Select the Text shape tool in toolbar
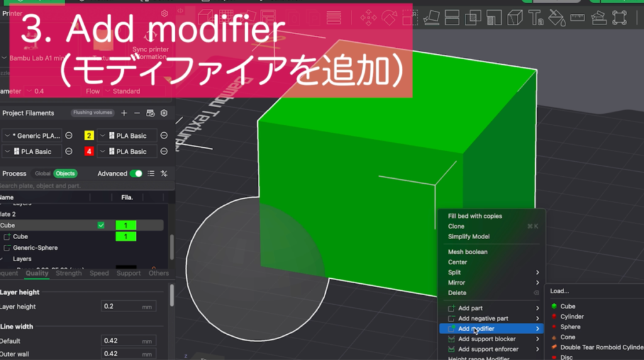The height and width of the screenshot is (360, 644). click(x=536, y=17)
